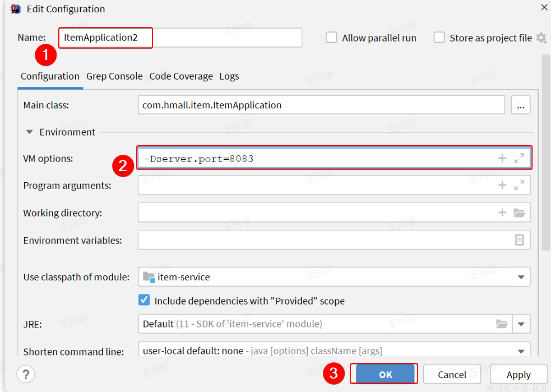Viewport: 551px width, 392px height.
Task: Open the help question mark button
Action: click(26, 374)
